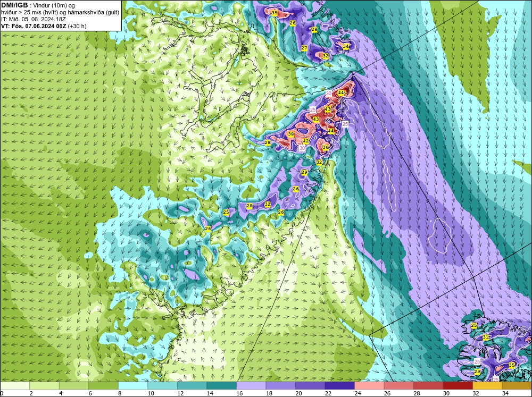Select the 'Vindur (10m) og' heading text
This screenshot has width=532, height=397.
[x=55, y=5]
